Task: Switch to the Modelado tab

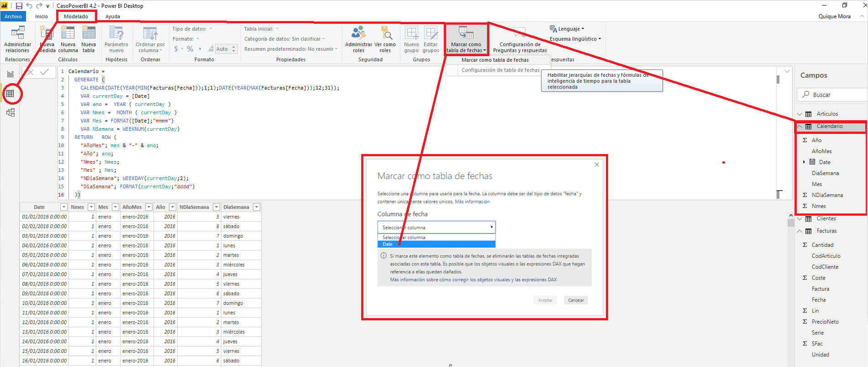Action: point(76,16)
